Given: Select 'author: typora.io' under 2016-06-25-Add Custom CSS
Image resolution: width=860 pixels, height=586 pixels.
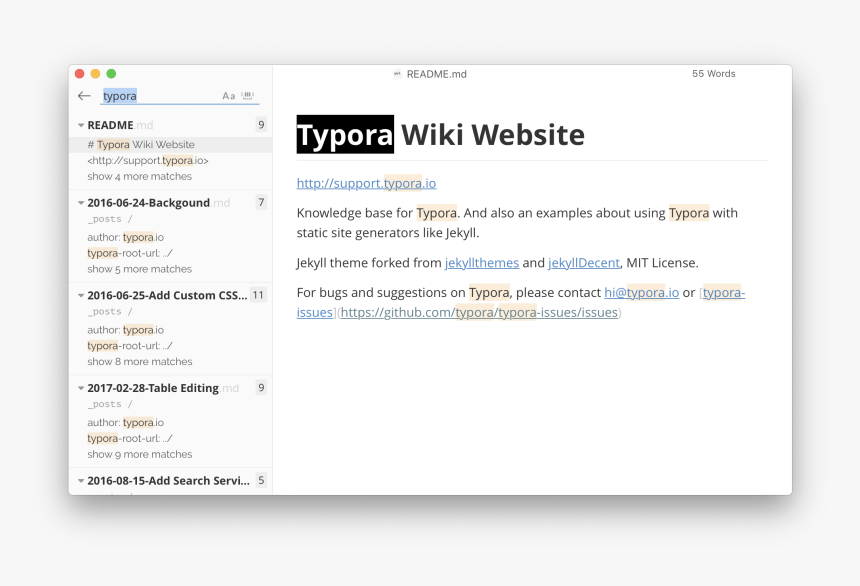Looking at the screenshot, I should tap(126, 330).
